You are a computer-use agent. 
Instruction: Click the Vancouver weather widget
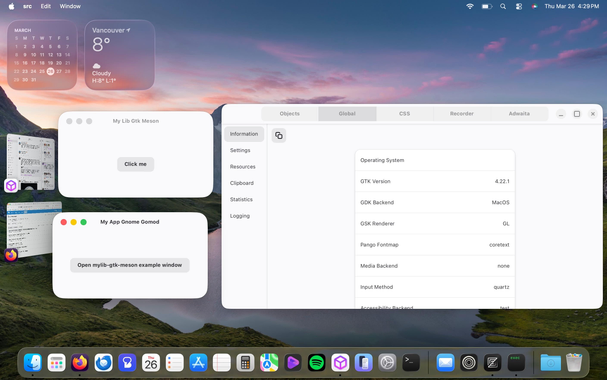[x=120, y=55]
